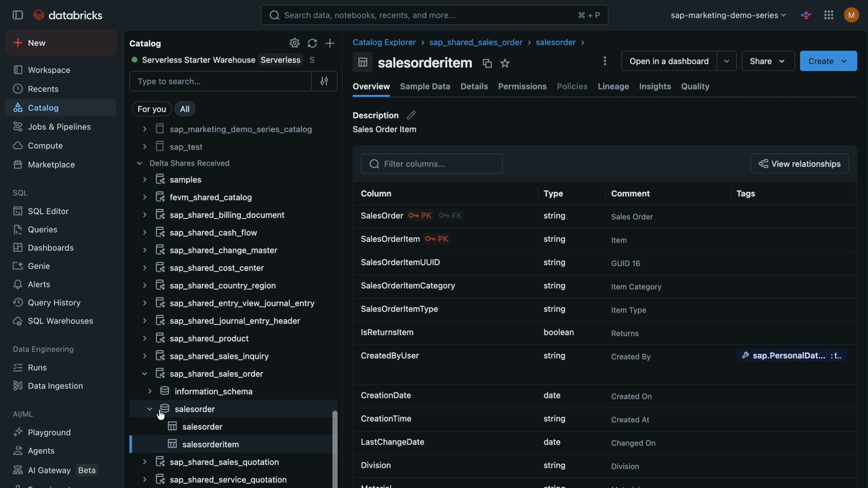Click the Open in a dashboard button
868x488 pixels.
pos(669,61)
